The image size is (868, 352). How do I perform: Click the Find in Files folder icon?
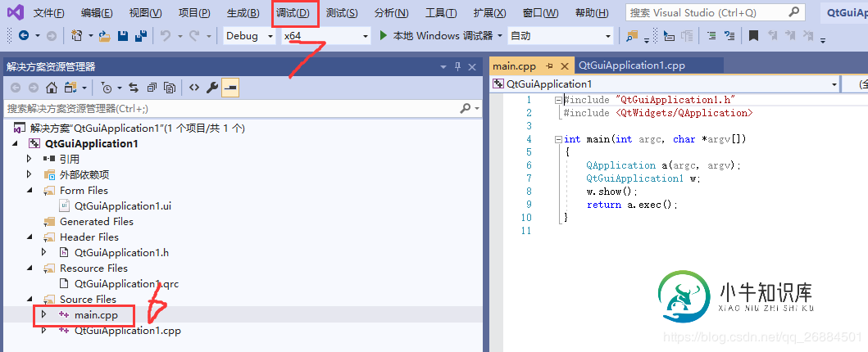pos(632,36)
